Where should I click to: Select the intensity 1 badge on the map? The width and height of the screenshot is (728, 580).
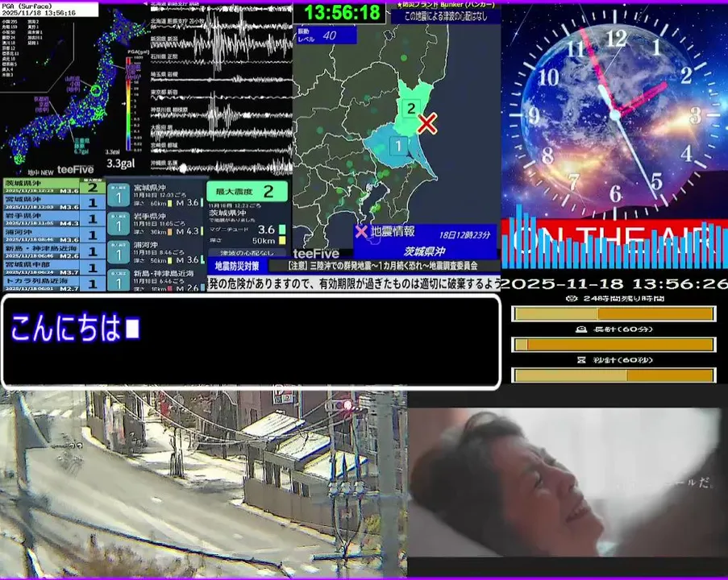398,146
